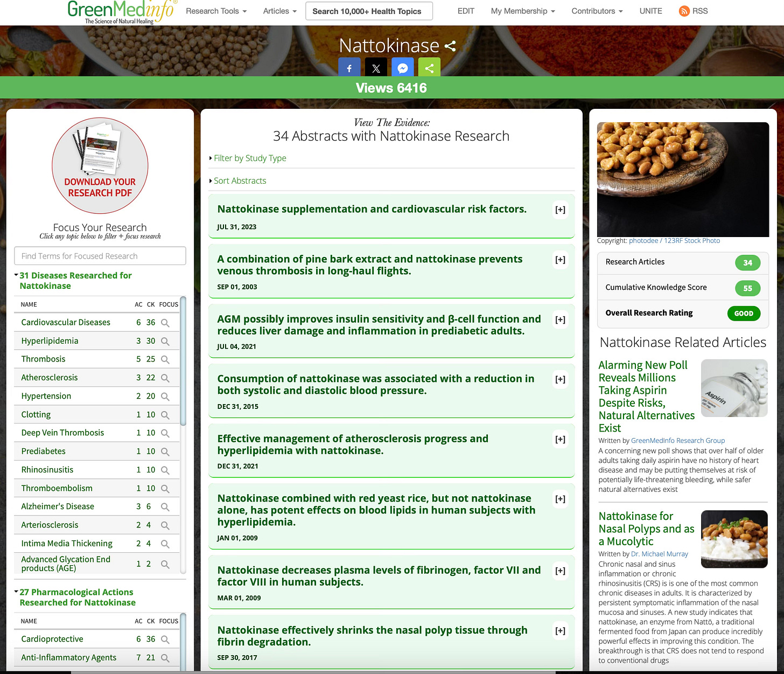
Task: Open the Contributors menu
Action: (597, 11)
